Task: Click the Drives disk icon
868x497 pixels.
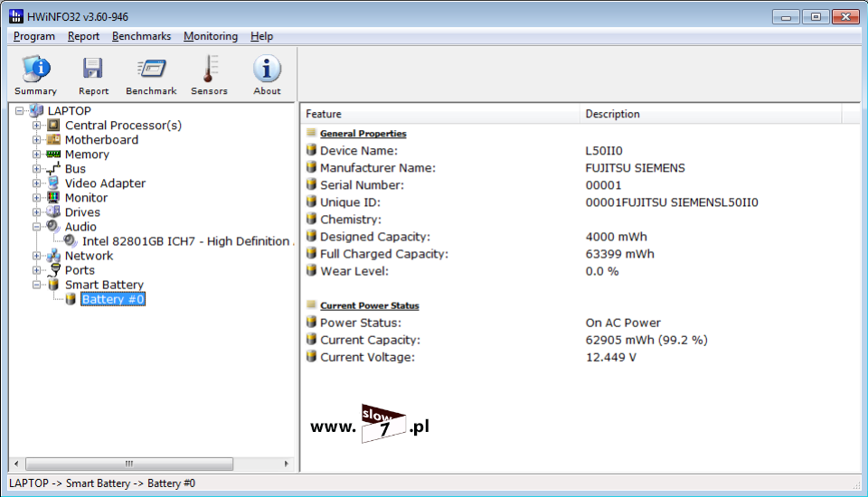Action: [x=53, y=212]
